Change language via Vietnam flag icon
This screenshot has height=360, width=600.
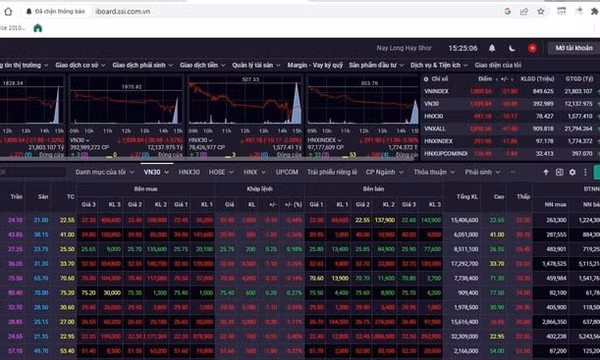(x=532, y=48)
